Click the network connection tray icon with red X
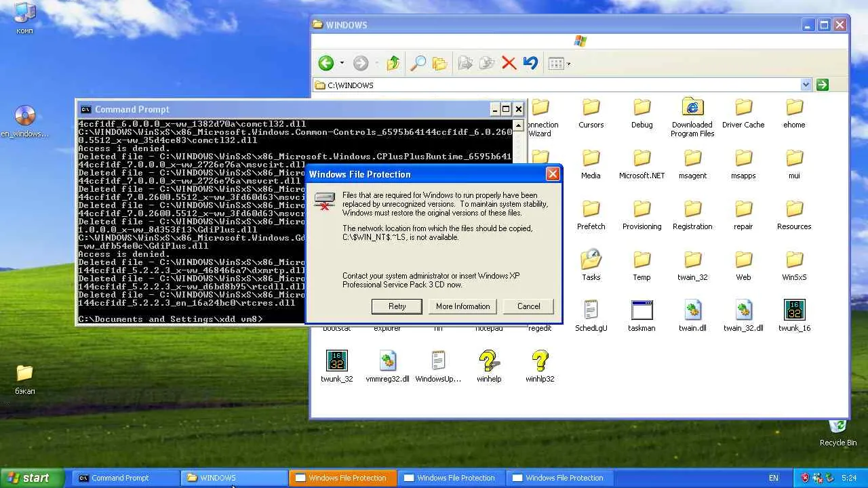868x488 pixels. click(817, 478)
